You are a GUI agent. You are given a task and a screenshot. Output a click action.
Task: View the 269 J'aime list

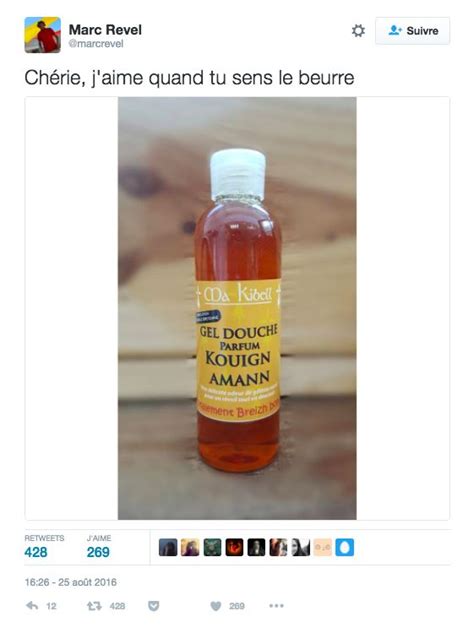click(98, 551)
